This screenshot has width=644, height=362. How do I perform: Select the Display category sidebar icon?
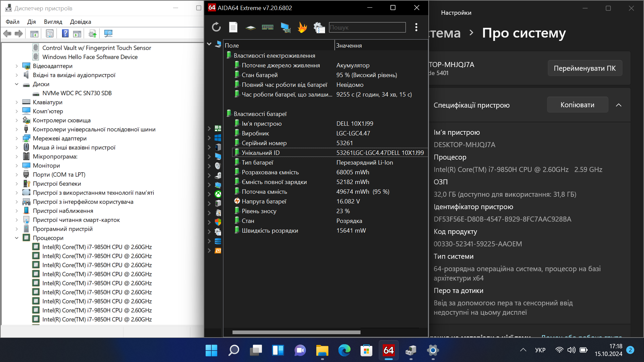tap(218, 157)
